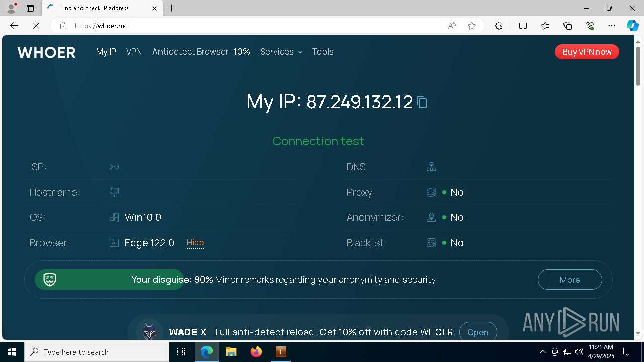Click the disguise 90% progress bar
The height and width of the screenshot is (362, 644).
point(109,280)
